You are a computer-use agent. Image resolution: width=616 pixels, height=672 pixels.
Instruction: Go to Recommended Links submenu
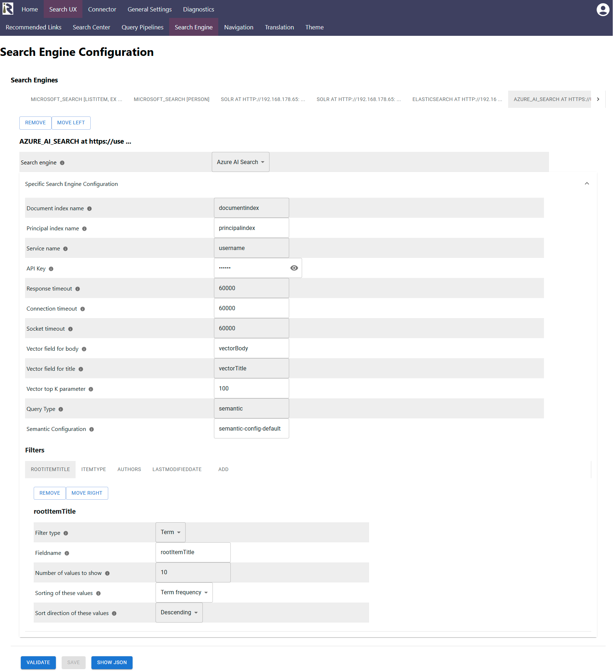(x=34, y=27)
